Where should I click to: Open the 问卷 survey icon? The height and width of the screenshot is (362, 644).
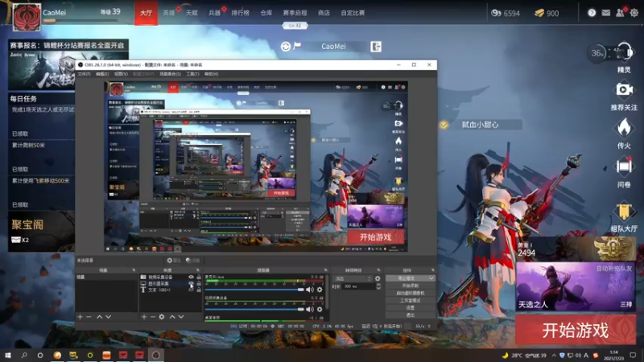point(624,167)
